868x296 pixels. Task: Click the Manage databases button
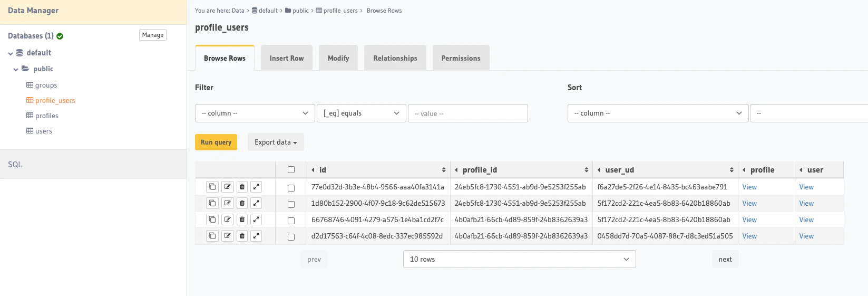tap(153, 35)
